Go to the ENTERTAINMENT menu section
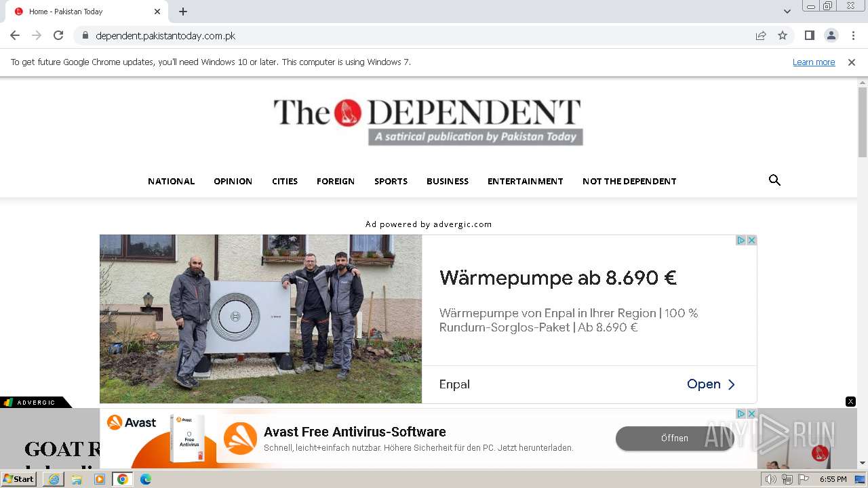The width and height of the screenshot is (868, 488). 525,181
